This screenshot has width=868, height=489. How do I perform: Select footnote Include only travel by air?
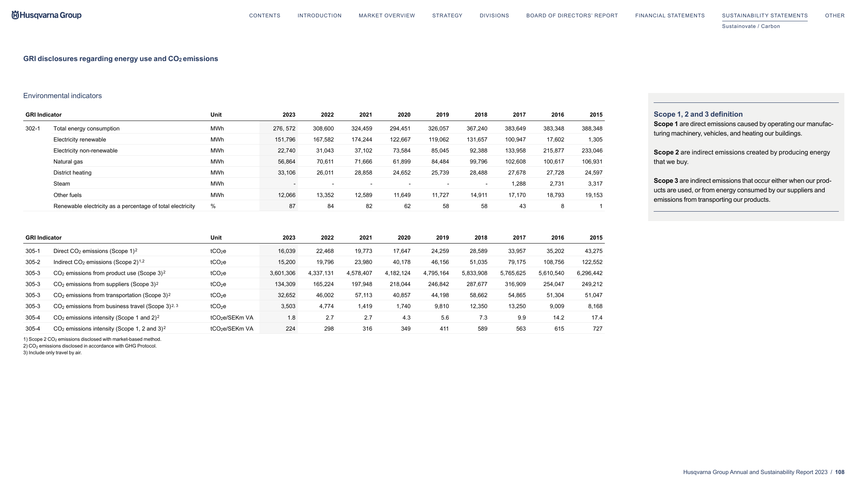pyautogui.click(x=52, y=353)
